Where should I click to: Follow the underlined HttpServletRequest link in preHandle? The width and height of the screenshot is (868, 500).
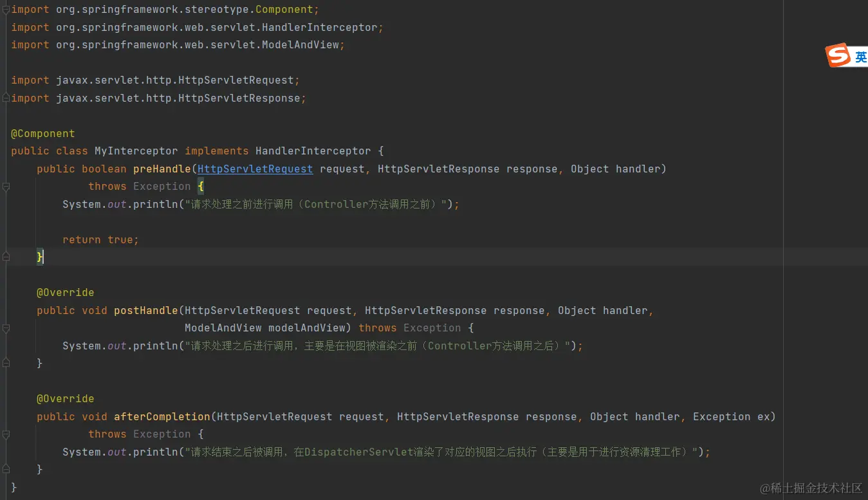coord(255,169)
